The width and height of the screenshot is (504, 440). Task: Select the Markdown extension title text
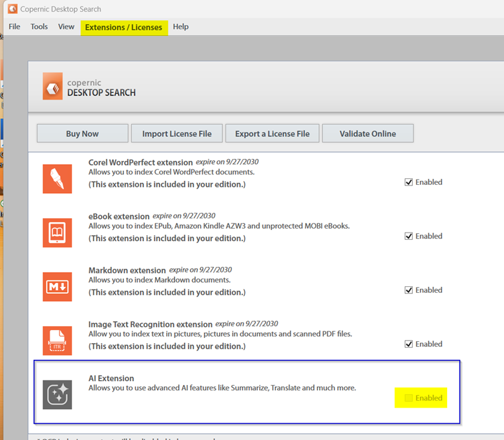tap(127, 270)
